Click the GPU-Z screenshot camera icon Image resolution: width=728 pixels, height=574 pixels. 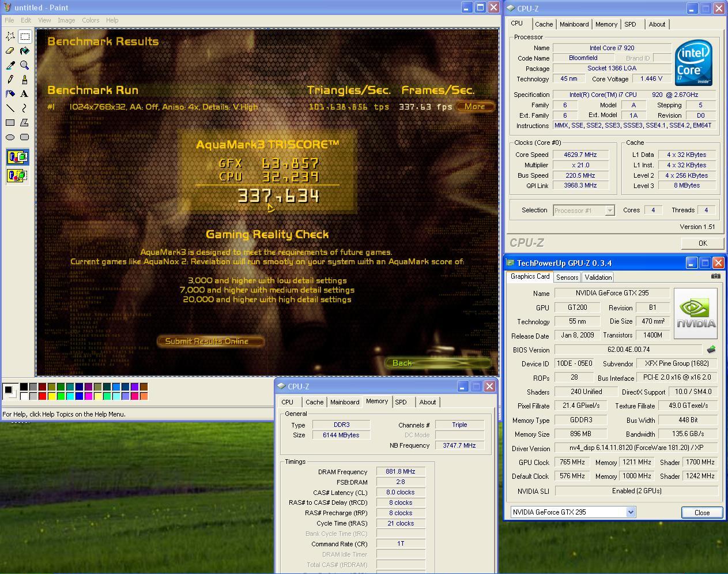[715, 276]
